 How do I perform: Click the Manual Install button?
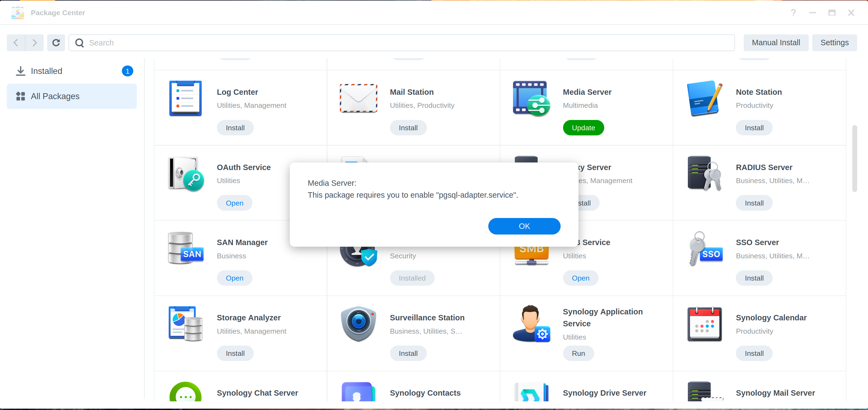776,43
